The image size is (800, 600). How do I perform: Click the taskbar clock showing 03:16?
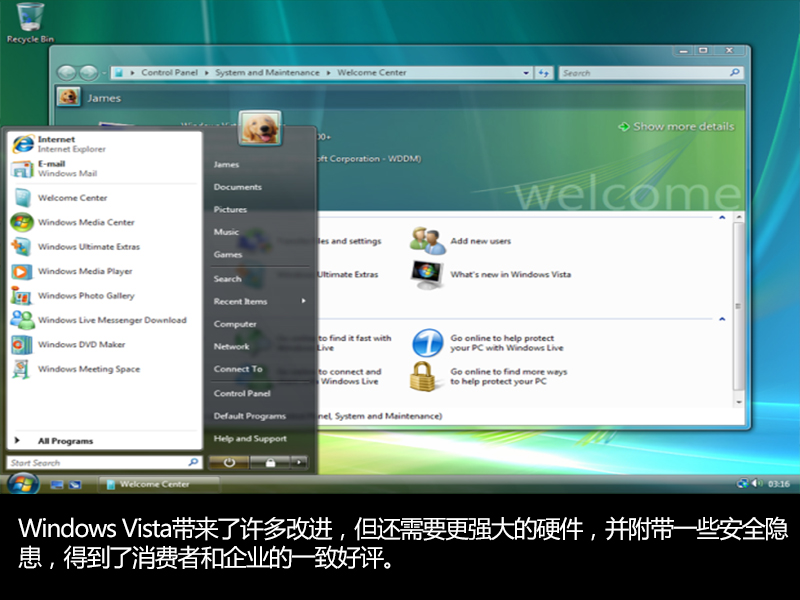[779, 484]
